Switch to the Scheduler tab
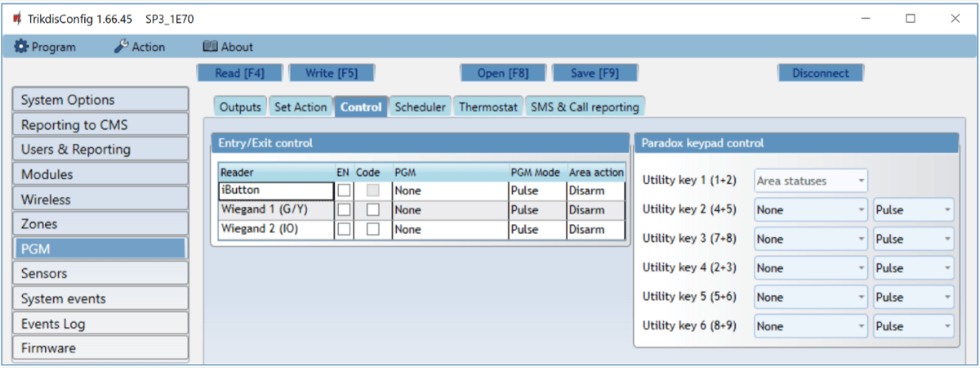 420,107
